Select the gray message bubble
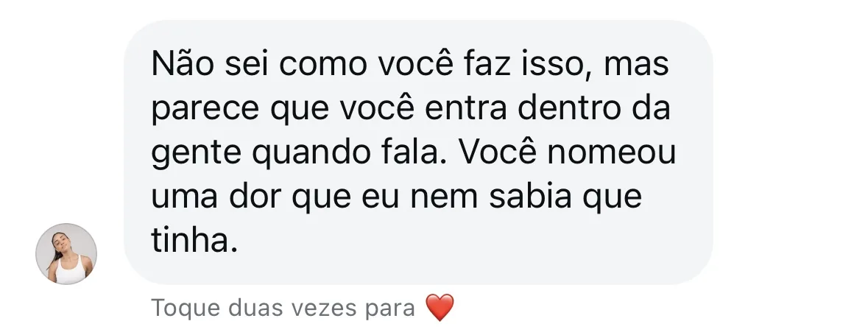This screenshot has height=335, width=868. pyautogui.click(x=417, y=152)
